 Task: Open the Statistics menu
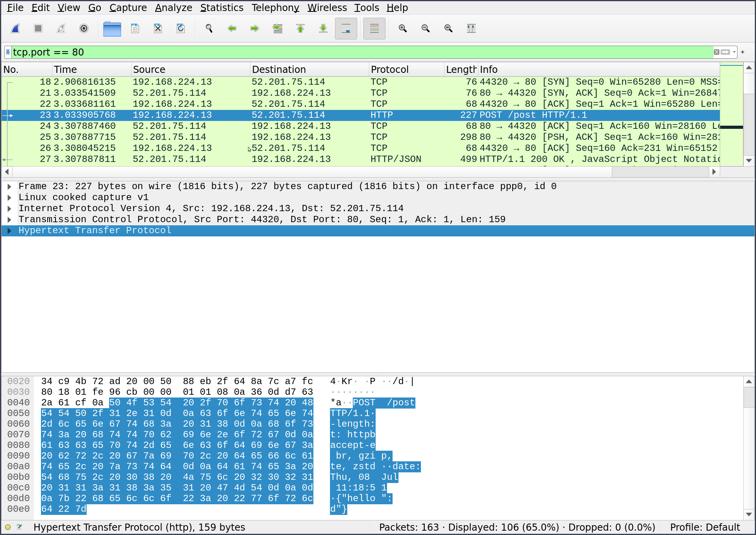click(x=222, y=7)
